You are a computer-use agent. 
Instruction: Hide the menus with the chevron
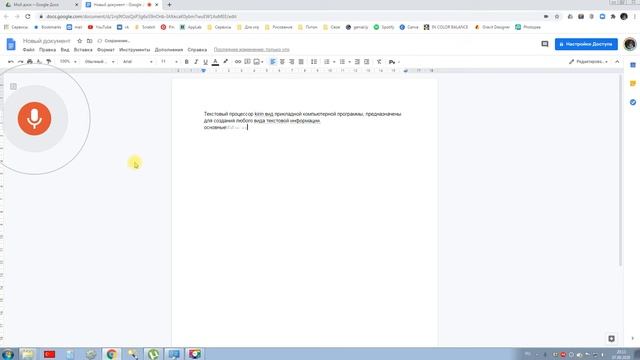click(617, 62)
